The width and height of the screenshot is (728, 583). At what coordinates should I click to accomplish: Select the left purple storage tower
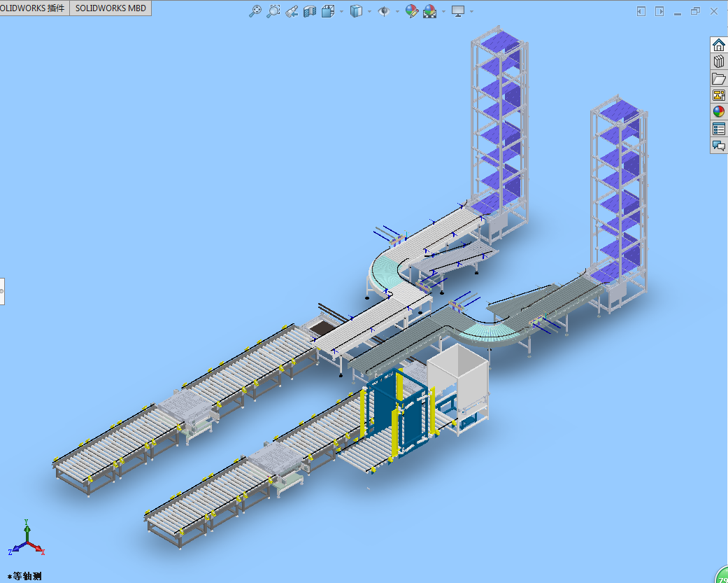pos(500,134)
